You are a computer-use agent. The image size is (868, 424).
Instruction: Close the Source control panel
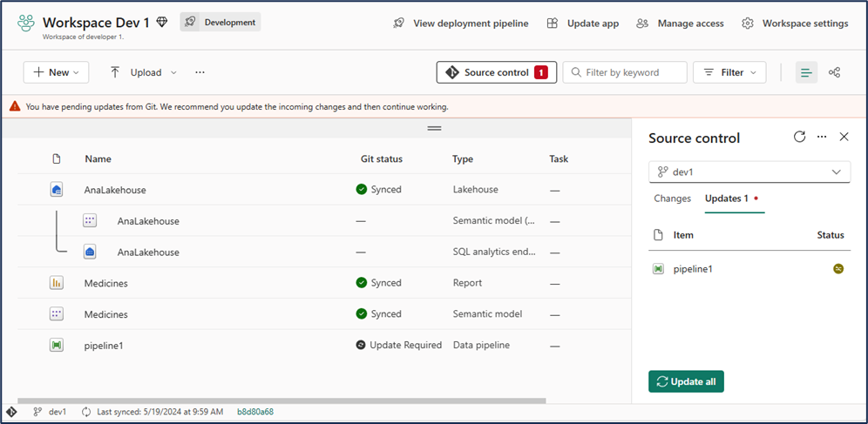click(844, 137)
